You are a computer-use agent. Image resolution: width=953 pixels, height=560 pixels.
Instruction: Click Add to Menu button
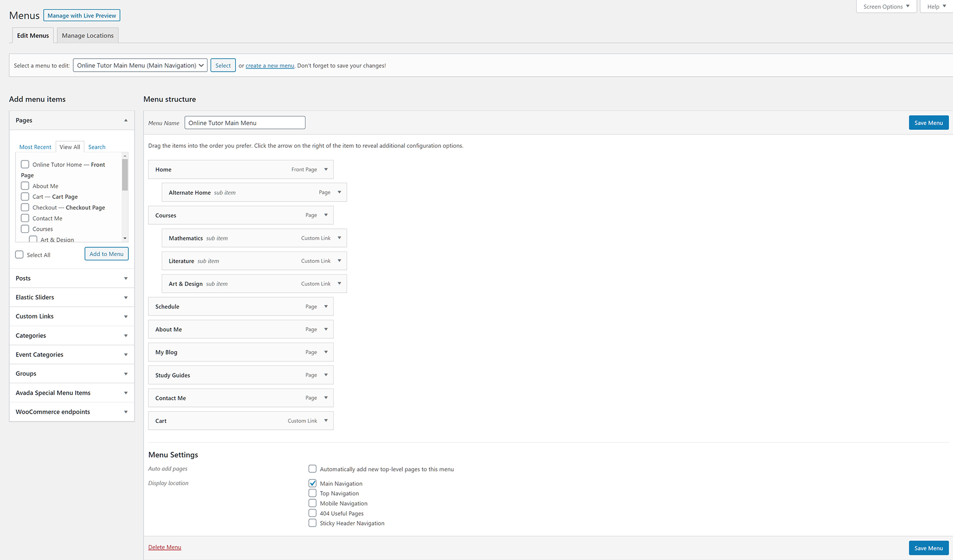107,254
